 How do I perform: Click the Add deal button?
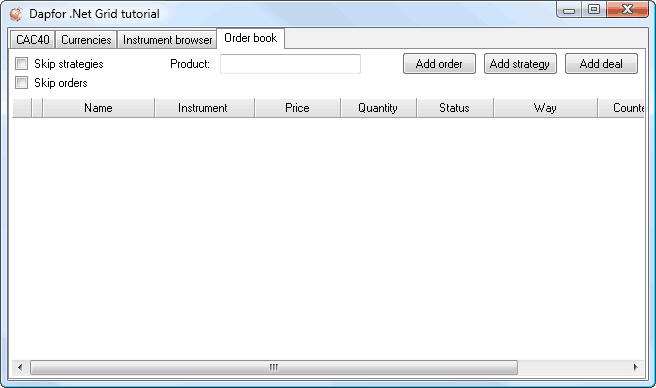[x=601, y=64]
